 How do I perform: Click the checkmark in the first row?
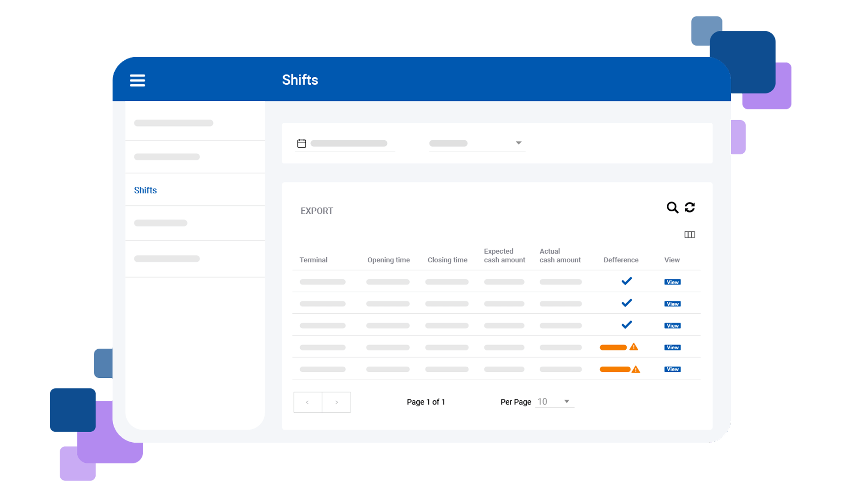627,281
